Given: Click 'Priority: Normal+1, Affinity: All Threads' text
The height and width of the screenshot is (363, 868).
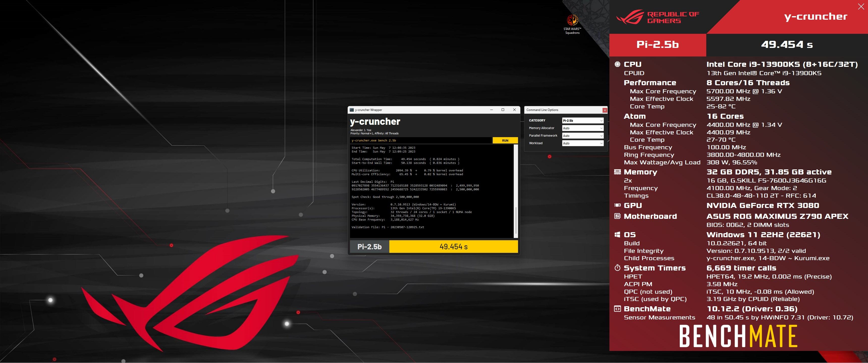Looking at the screenshot, I should click(374, 133).
